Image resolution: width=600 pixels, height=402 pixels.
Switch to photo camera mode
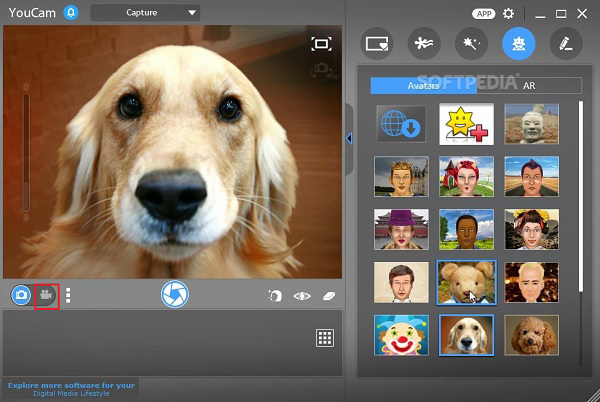(x=21, y=295)
